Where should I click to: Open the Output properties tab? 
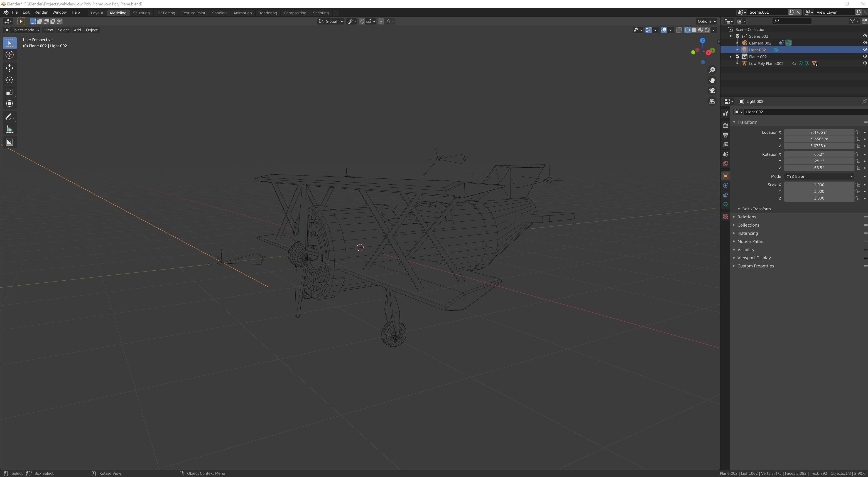(726, 135)
